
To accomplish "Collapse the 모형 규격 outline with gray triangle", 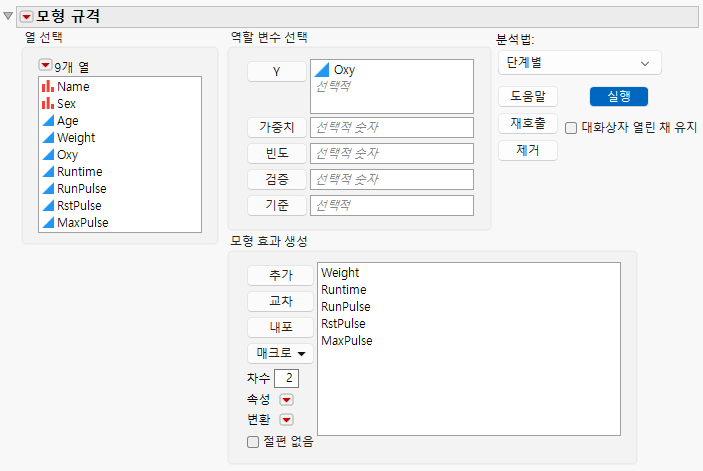I will click(8, 16).
